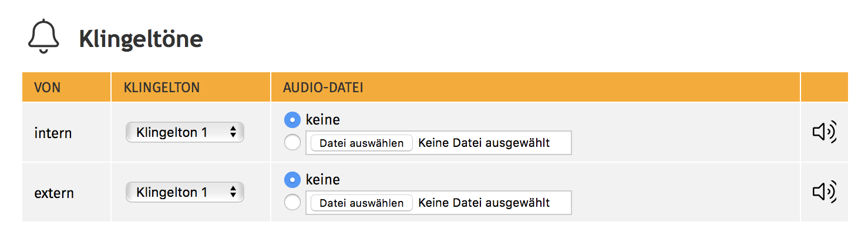Click the bell icon beside Klingeltöne
This screenshot has width=868, height=235.
(x=43, y=36)
